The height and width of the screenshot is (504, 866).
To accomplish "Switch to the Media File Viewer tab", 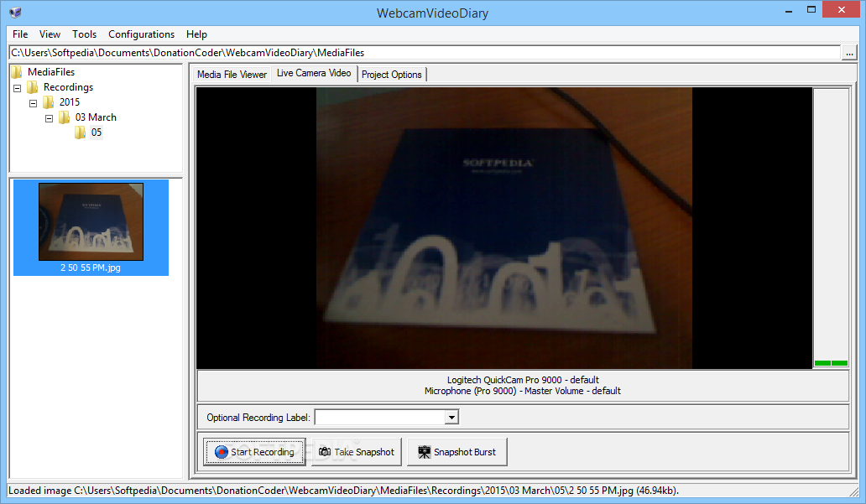I will point(232,75).
